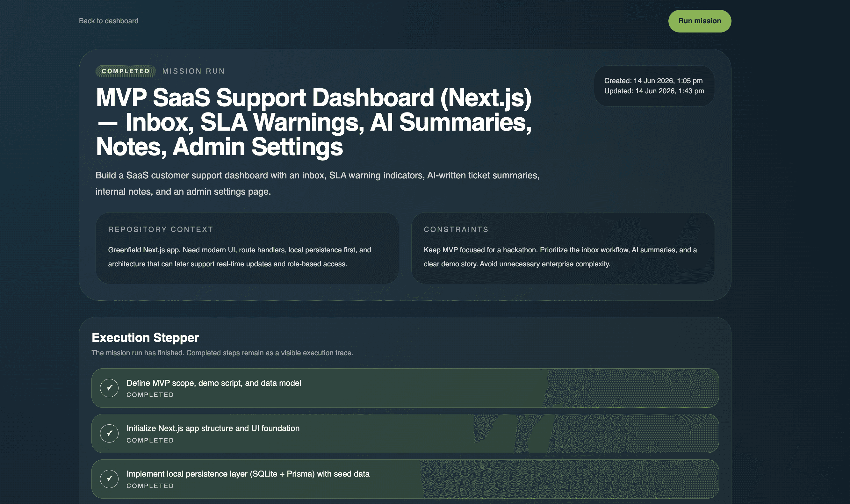
Task: Click COMPLETED status under Define MVP scope
Action: [x=150, y=395]
